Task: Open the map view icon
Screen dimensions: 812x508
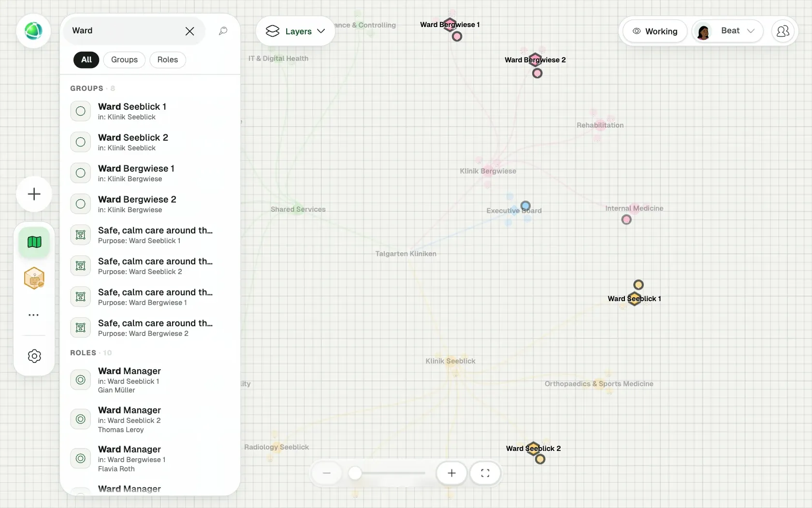Action: click(34, 242)
